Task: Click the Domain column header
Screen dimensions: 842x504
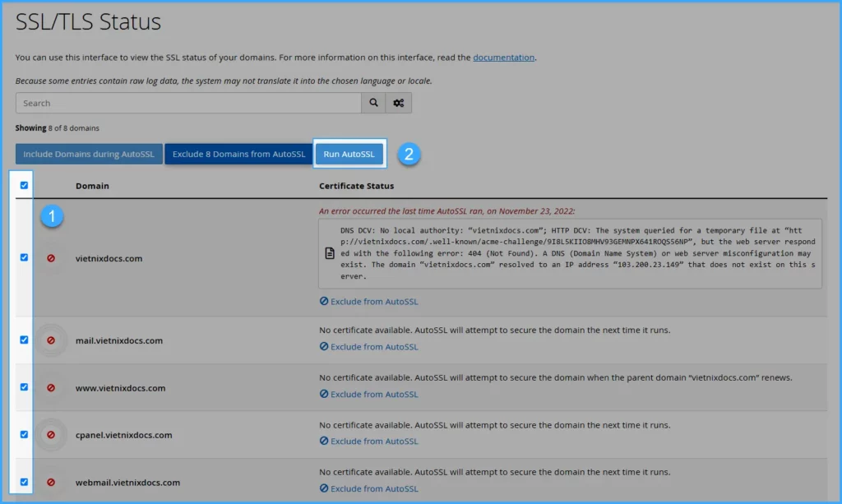Action: click(92, 186)
